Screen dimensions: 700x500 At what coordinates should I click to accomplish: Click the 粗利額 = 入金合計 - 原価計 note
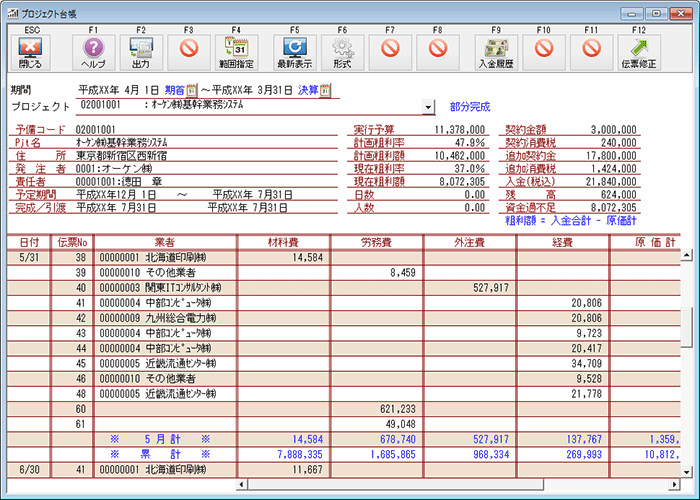571,221
